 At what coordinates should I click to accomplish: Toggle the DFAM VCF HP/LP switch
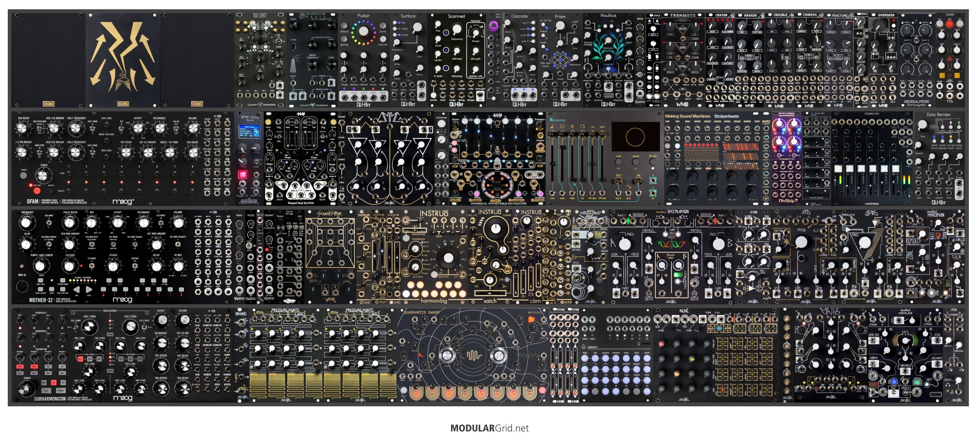click(122, 129)
